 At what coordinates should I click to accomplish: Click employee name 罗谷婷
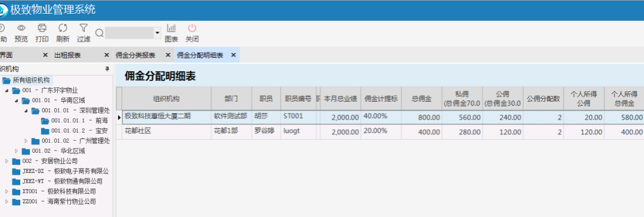tap(266, 131)
